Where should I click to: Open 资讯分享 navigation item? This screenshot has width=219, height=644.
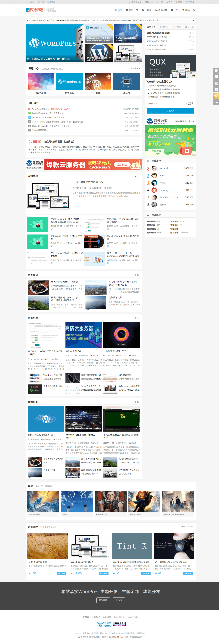point(161,10)
